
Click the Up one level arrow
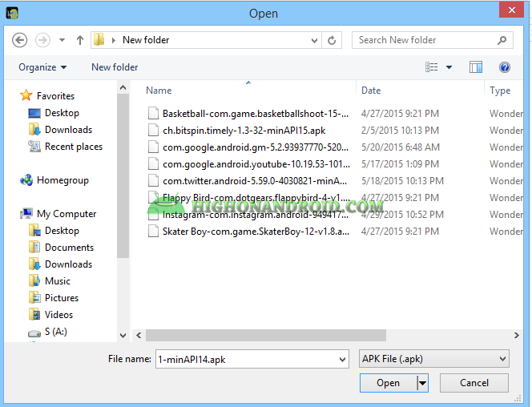click(80, 40)
